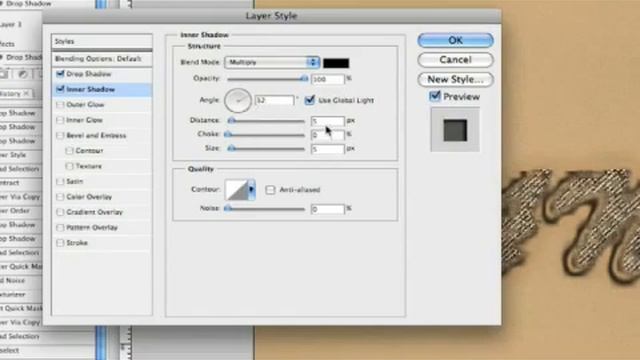Open the Contour curve thumbnail

[236, 190]
